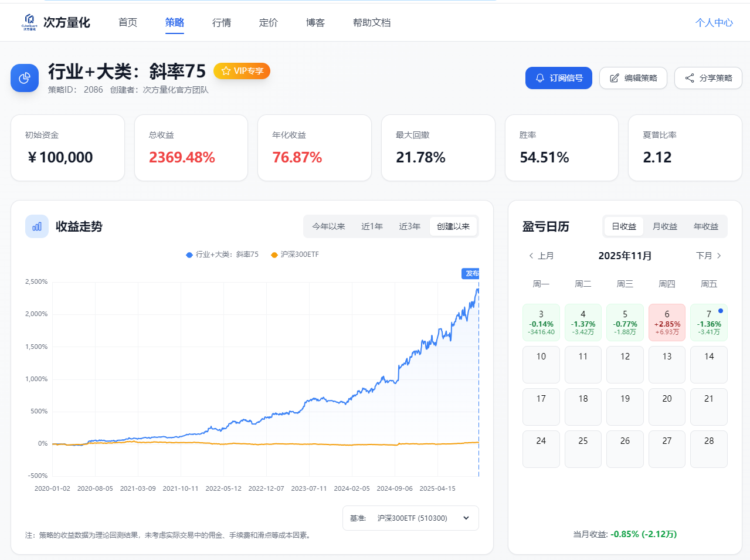This screenshot has width=750, height=560.
Task: Click the pencil icon in 编辑策略
Action: click(614, 78)
